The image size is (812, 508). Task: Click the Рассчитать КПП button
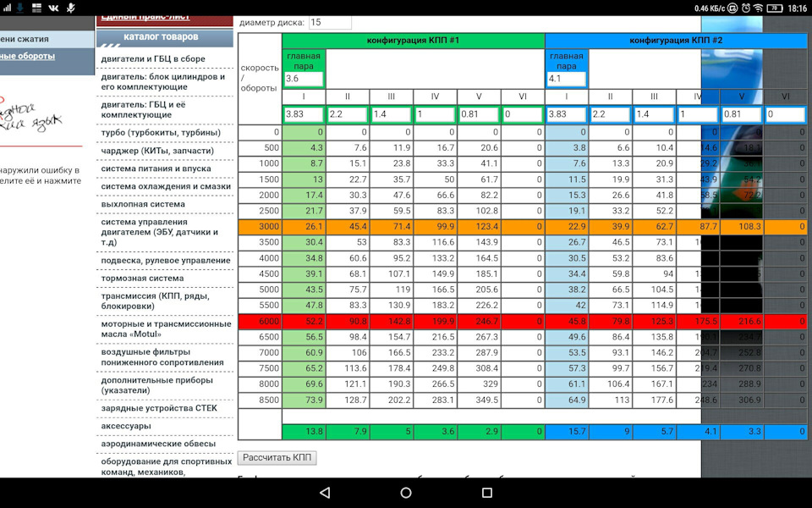pyautogui.click(x=277, y=458)
